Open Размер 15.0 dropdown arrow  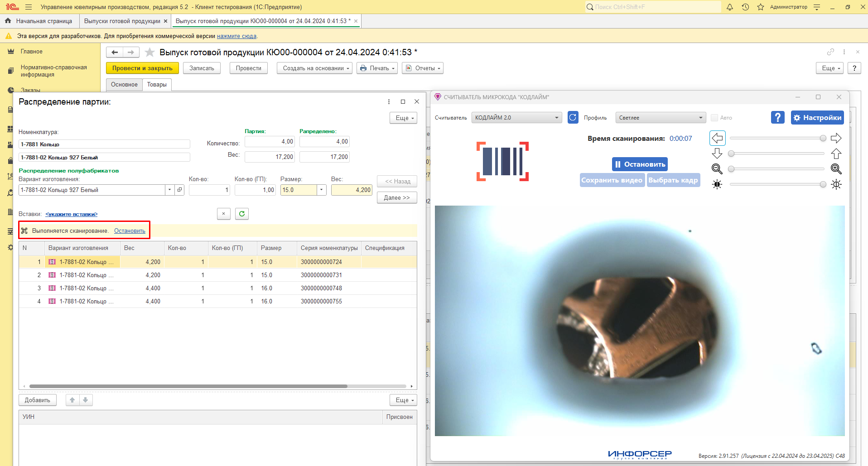click(322, 190)
